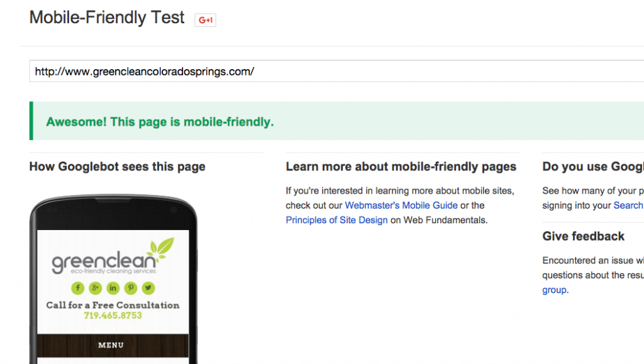This screenshot has width=644, height=364.
Task: Open the MENU bar in phone preview
Action: tap(111, 345)
